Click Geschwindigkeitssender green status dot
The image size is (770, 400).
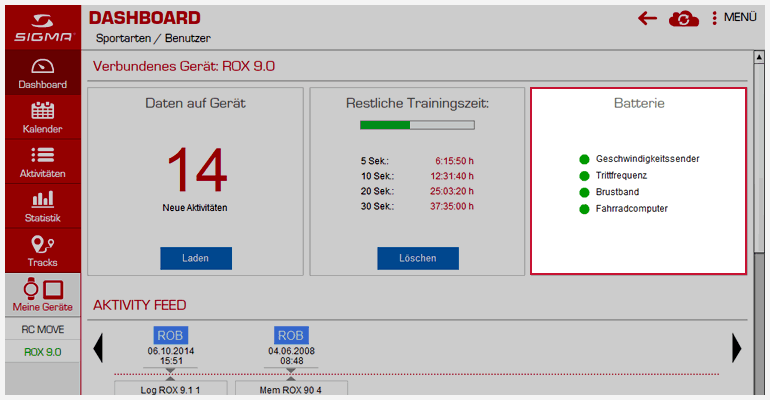584,159
